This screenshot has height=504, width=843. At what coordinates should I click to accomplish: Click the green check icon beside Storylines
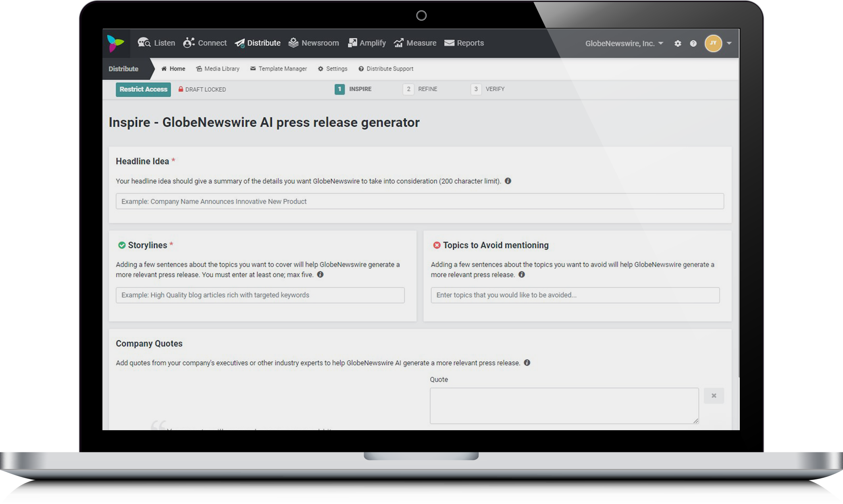pyautogui.click(x=122, y=245)
